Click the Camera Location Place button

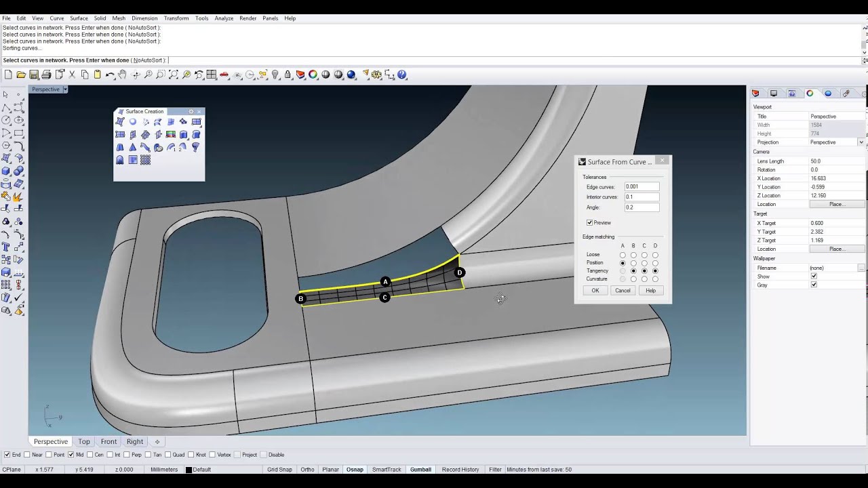(x=836, y=204)
